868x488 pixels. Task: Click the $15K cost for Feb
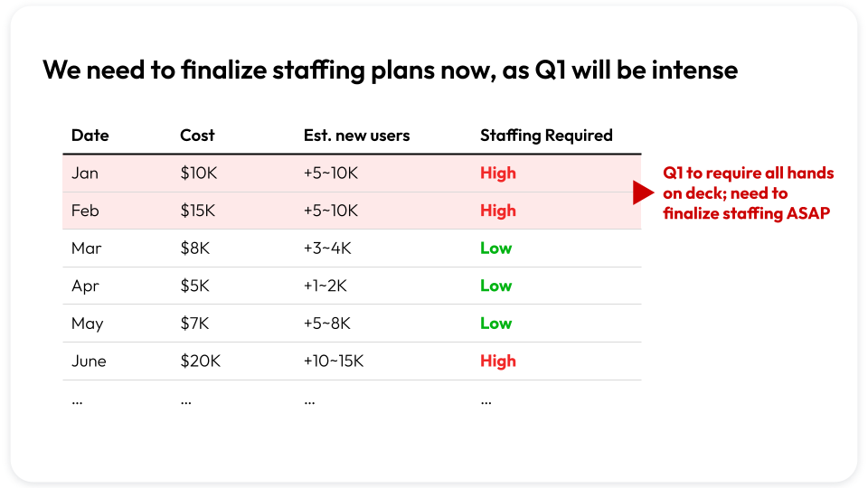(x=197, y=211)
